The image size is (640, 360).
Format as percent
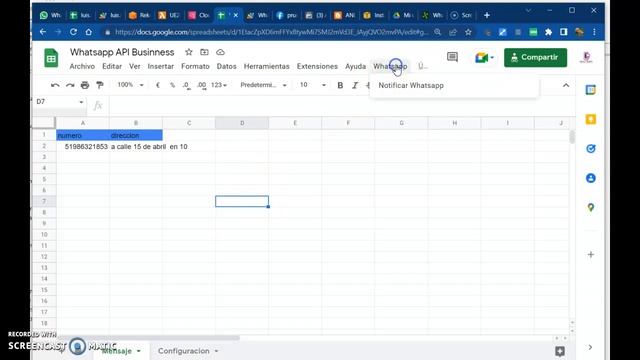point(172,85)
